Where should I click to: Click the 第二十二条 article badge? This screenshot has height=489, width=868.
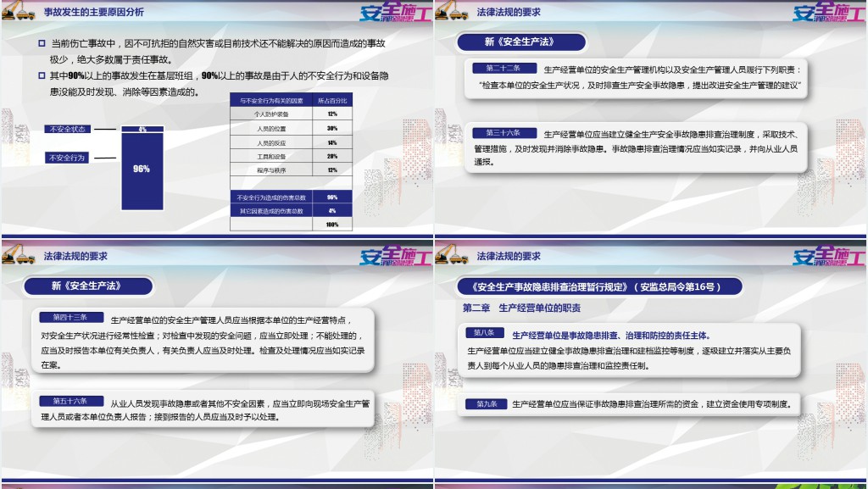click(504, 68)
